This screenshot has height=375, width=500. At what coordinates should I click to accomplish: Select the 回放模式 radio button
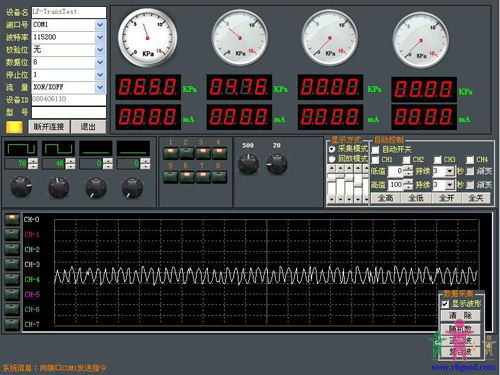click(332, 159)
